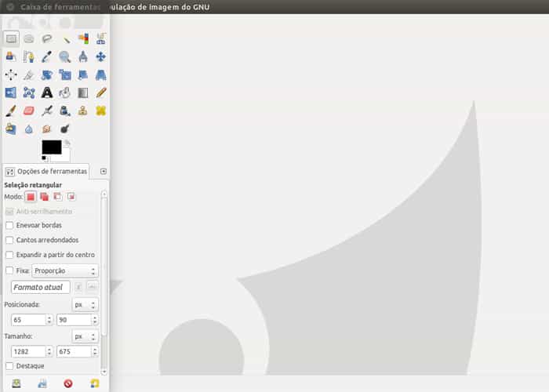The image size is (549, 392).
Task: Open the tool options tab configuration menu
Action: pyautogui.click(x=104, y=171)
